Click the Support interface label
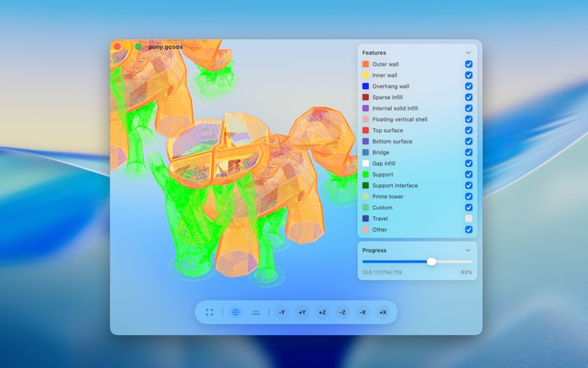 [395, 185]
